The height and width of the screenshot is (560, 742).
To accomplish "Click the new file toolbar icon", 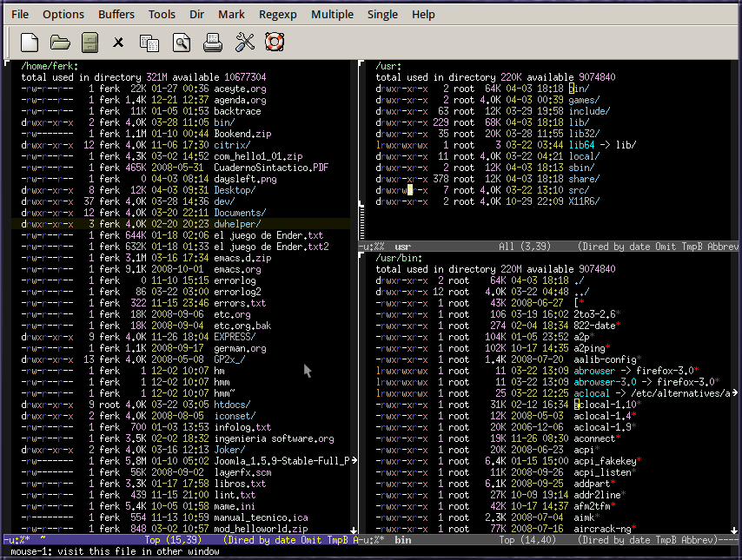I will pyautogui.click(x=30, y=43).
